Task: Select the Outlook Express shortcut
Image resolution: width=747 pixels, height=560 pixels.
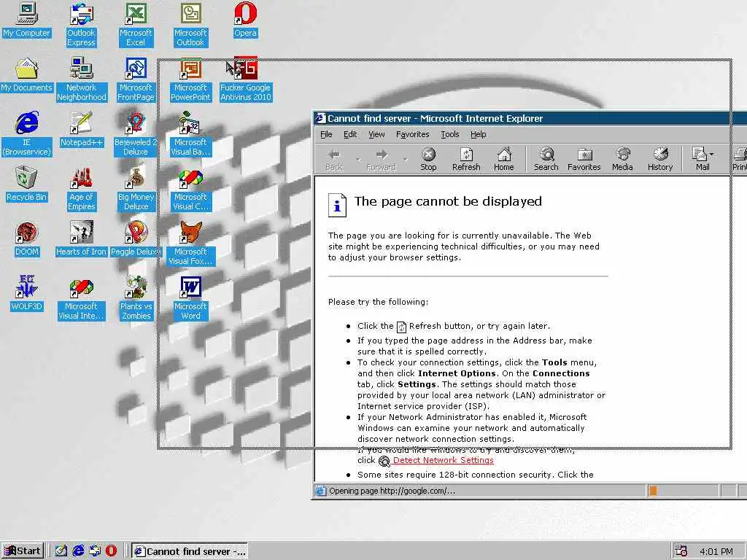Action: click(x=81, y=24)
